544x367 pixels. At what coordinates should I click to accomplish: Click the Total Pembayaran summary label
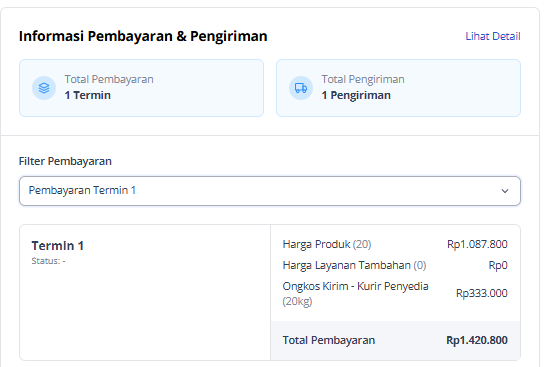[329, 340]
